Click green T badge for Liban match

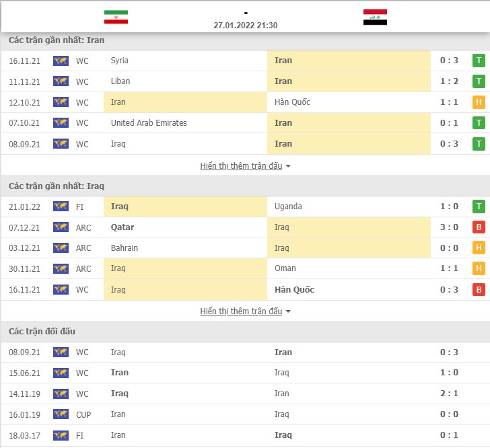[479, 81]
